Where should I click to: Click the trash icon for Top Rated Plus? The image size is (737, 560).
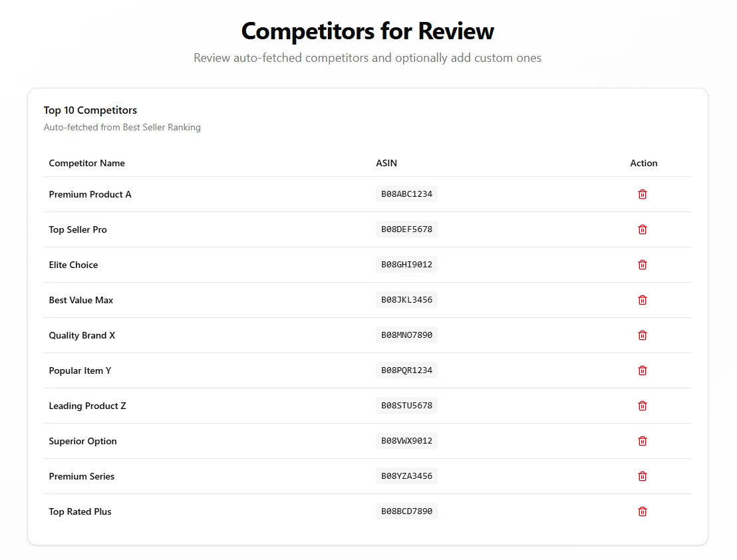tap(642, 511)
